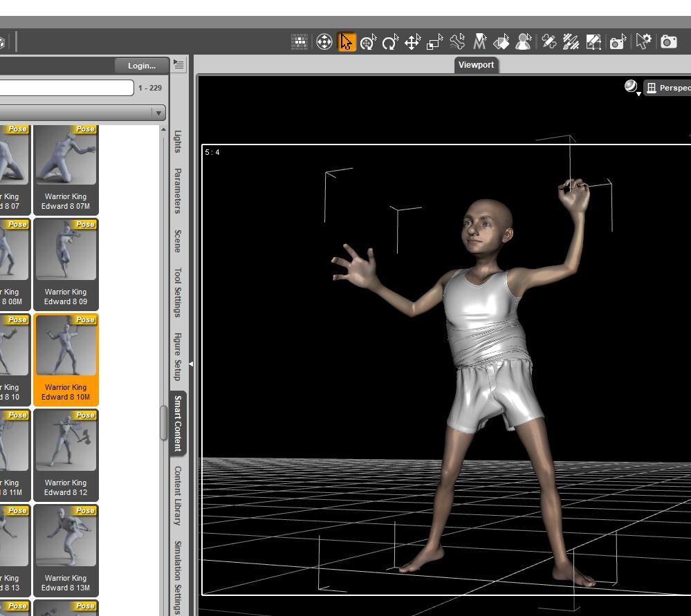Open the Spot Render camera tool
691x616 pixels.
[616, 42]
